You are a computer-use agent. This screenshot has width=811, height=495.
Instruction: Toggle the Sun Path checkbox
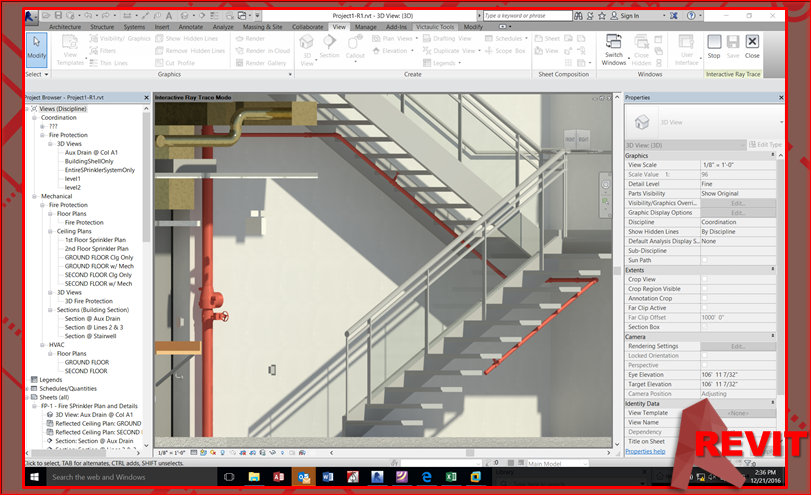click(x=704, y=260)
